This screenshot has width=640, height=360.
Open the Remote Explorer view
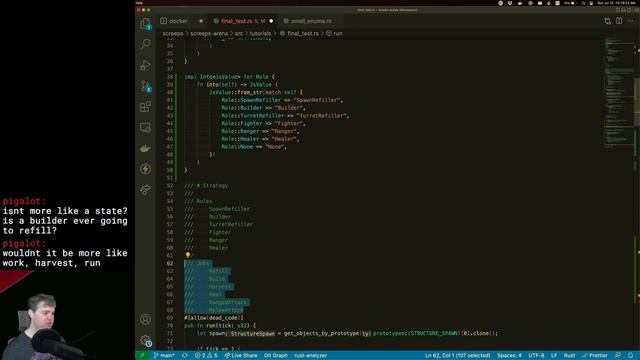[x=146, y=128]
